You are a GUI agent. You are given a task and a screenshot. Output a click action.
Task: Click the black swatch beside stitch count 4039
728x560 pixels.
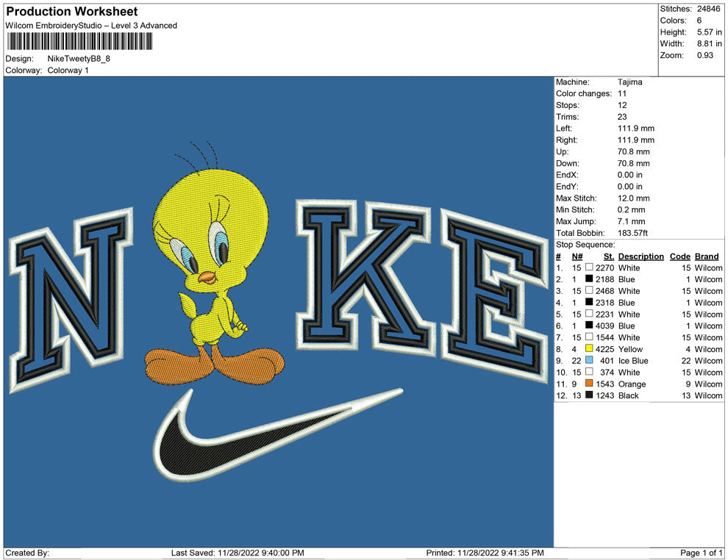click(x=589, y=326)
